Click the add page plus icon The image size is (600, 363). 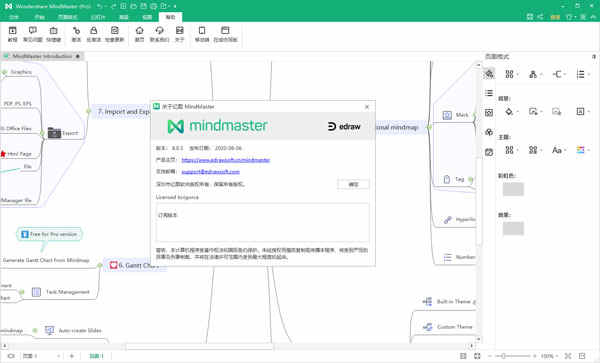click(x=72, y=356)
